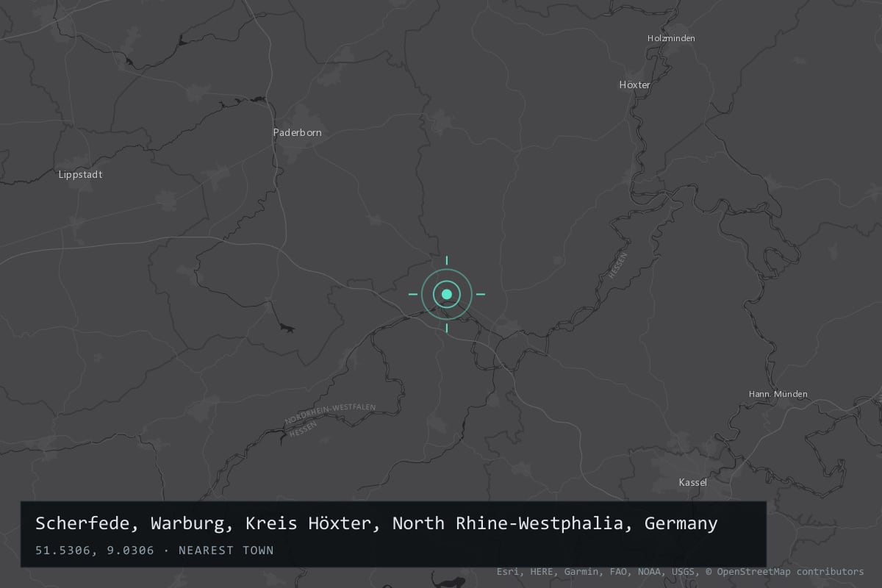Click the teal location marker on the map

coord(446,294)
